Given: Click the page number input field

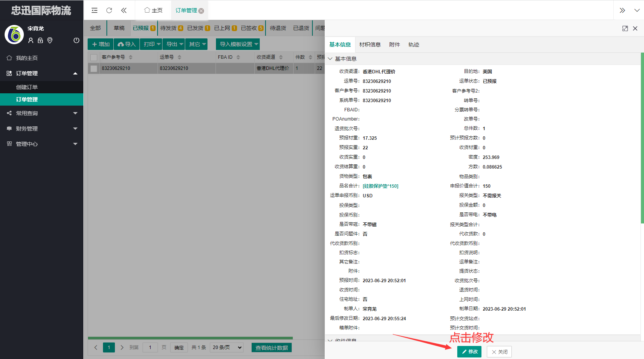Looking at the screenshot, I should pyautogui.click(x=150, y=347).
